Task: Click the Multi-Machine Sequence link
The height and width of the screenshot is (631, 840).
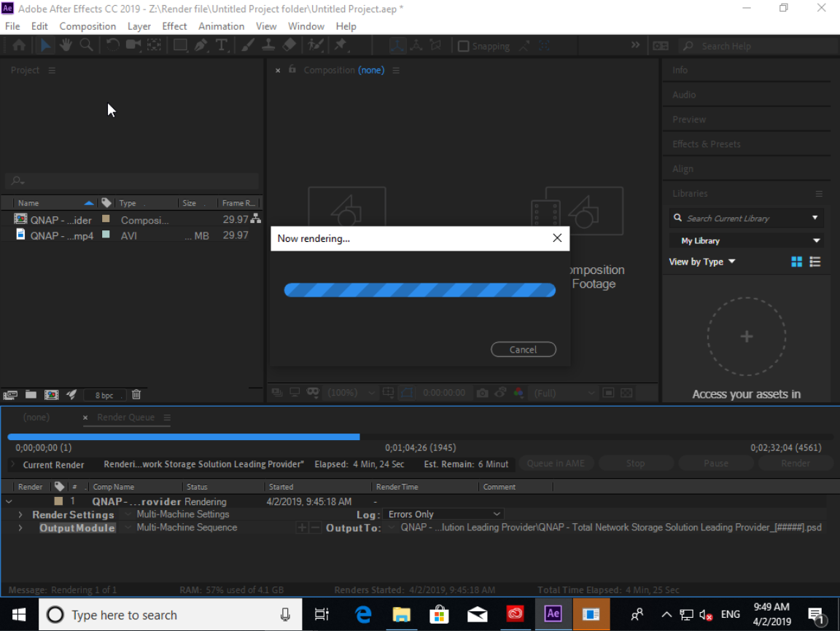Action: 187,528
